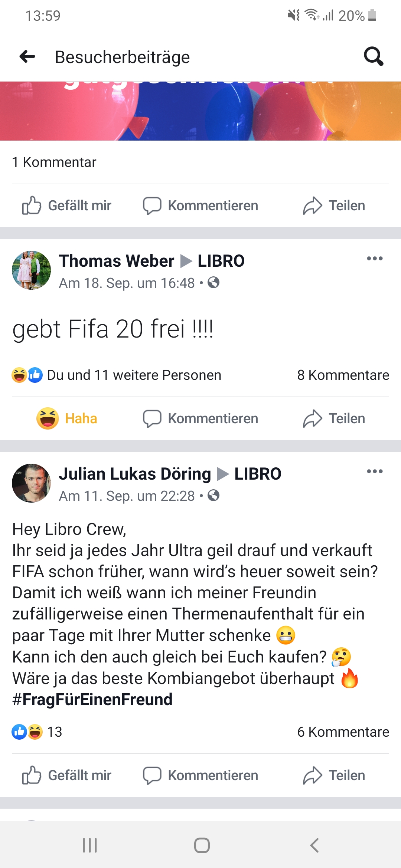This screenshot has width=401, height=868.
Task: Share the balloon post via Teilen
Action: coord(334,206)
